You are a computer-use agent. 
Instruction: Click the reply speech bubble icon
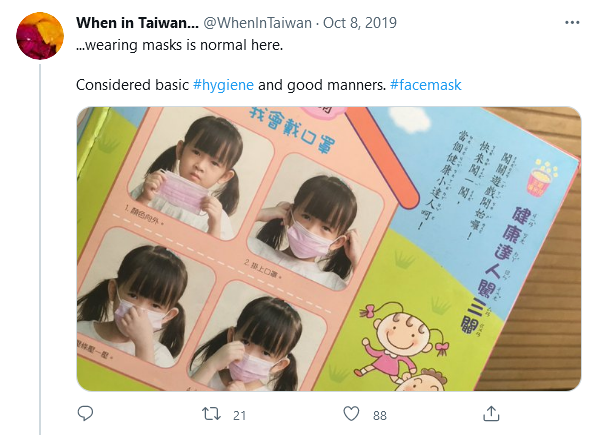click(x=85, y=414)
